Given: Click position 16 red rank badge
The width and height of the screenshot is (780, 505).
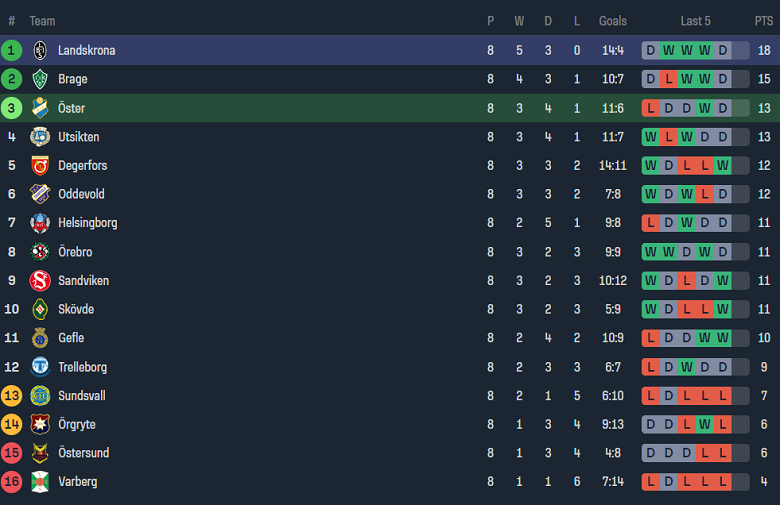Looking at the screenshot, I should [x=12, y=482].
